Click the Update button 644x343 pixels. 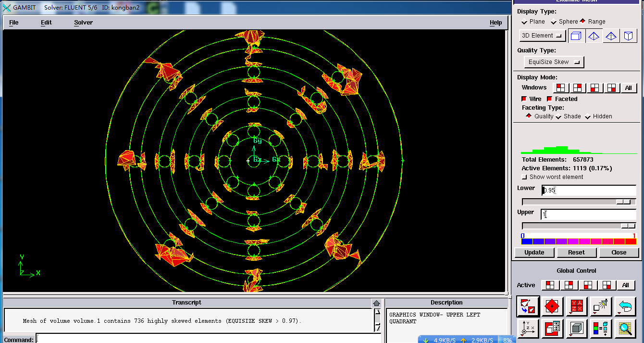click(534, 253)
